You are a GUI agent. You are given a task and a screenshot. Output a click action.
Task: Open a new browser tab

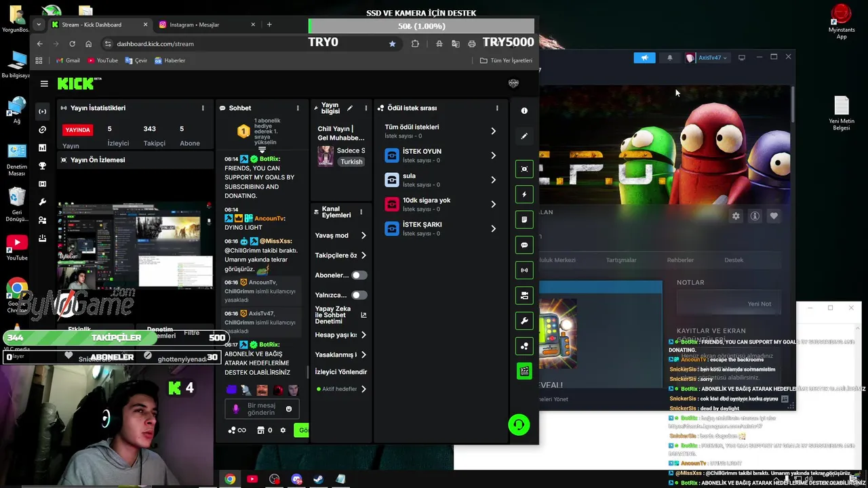tap(269, 24)
